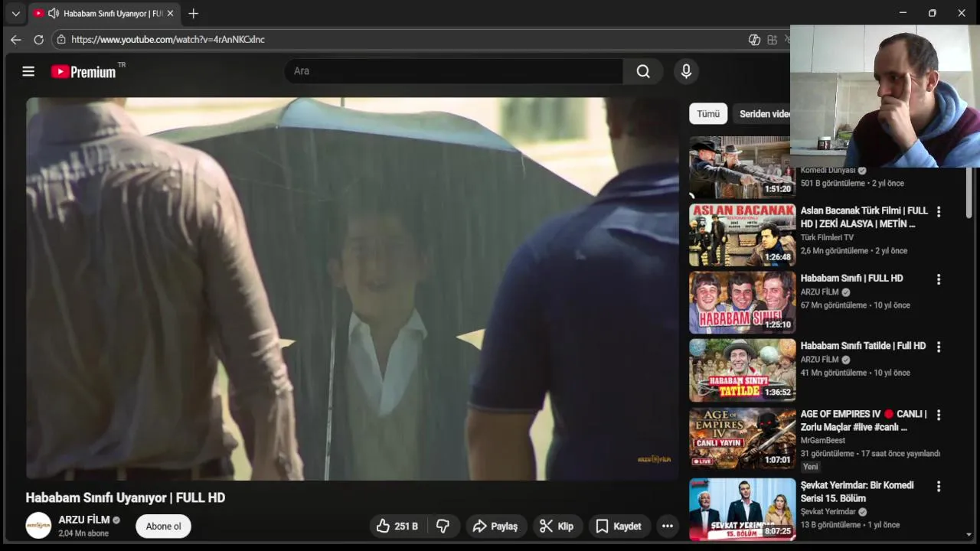The height and width of the screenshot is (551, 980).
Task: Open Aslan Bacanak thumbnail
Action: tap(742, 235)
